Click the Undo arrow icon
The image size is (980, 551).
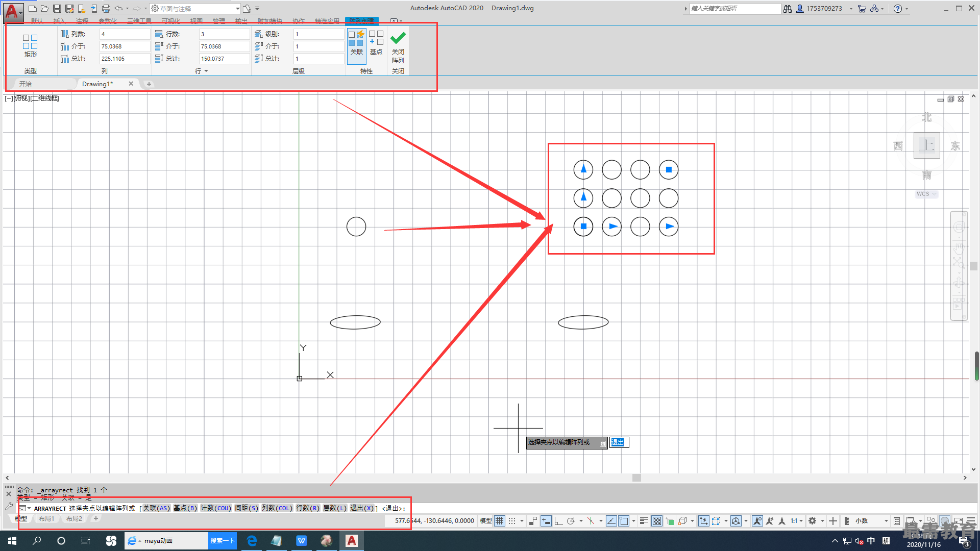pos(119,9)
